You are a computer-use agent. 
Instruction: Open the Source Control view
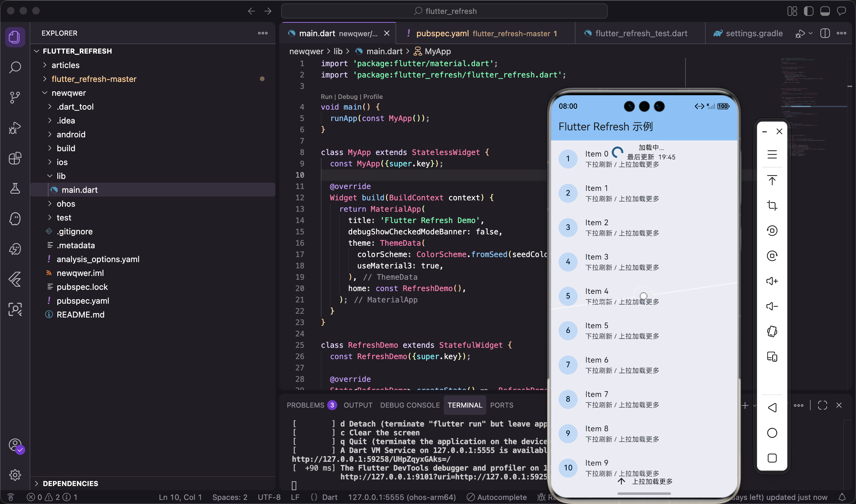click(15, 97)
